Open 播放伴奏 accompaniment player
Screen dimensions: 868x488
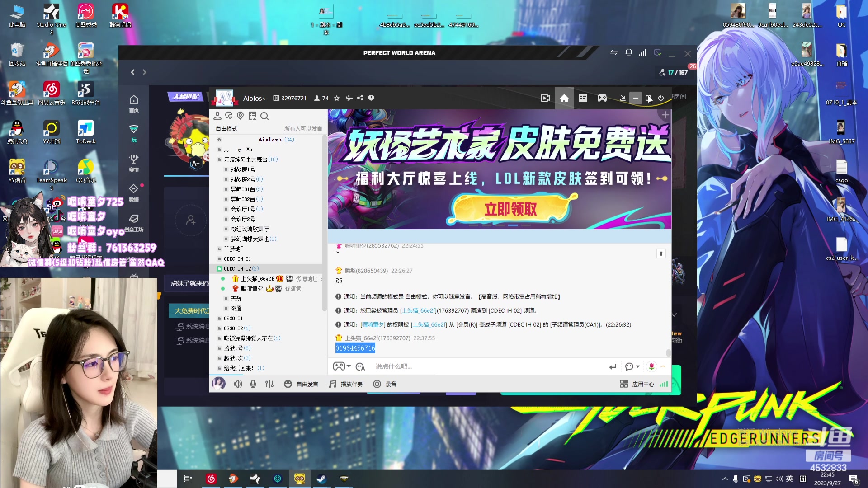[x=346, y=384]
